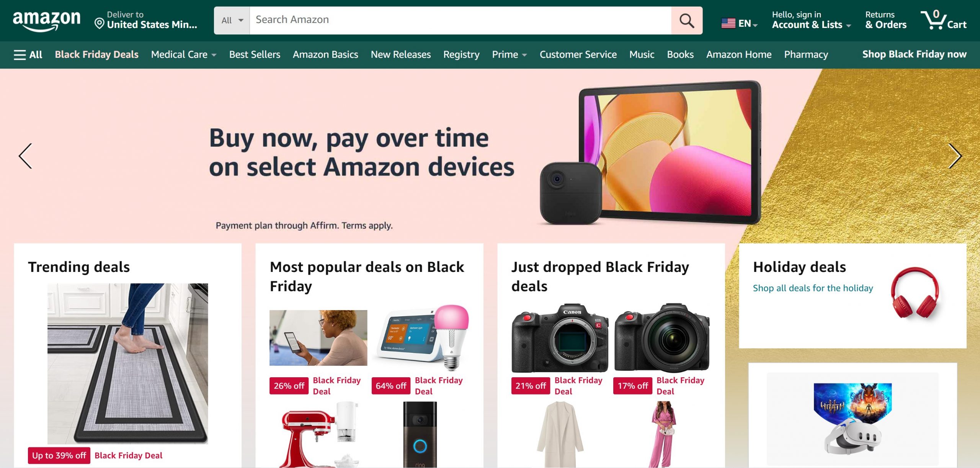Advance to the next carousel banner
Screen dimensions: 980x468
click(x=955, y=156)
